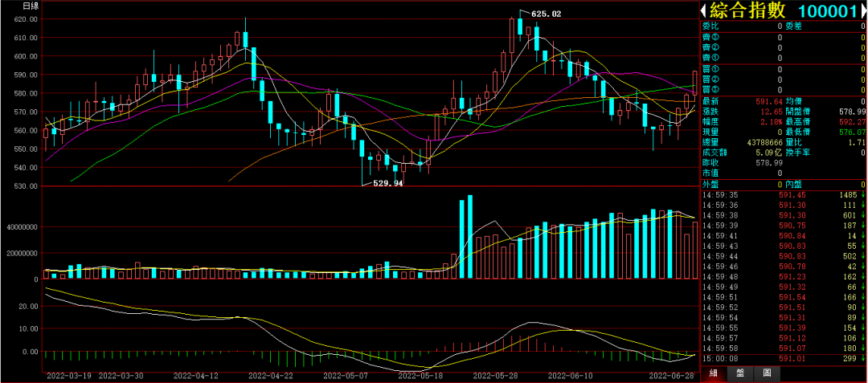Click the highest price 592.27
The image size is (868, 383).
click(853, 121)
